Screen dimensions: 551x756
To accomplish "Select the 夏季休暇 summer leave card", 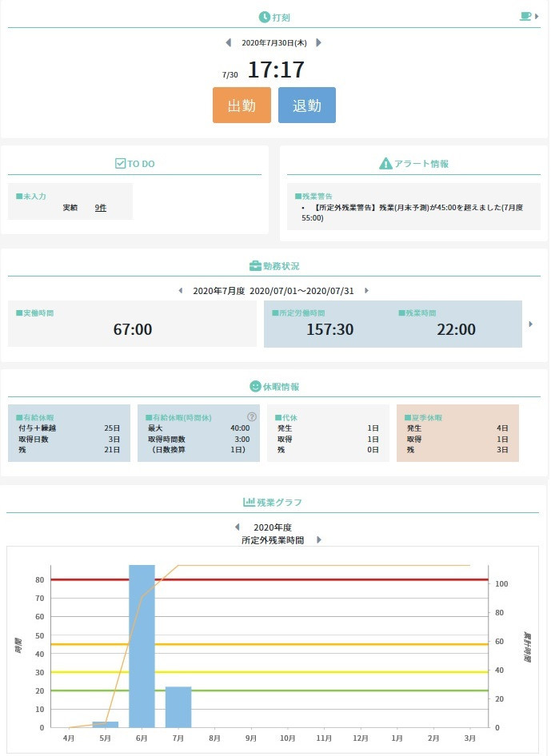I will click(457, 433).
